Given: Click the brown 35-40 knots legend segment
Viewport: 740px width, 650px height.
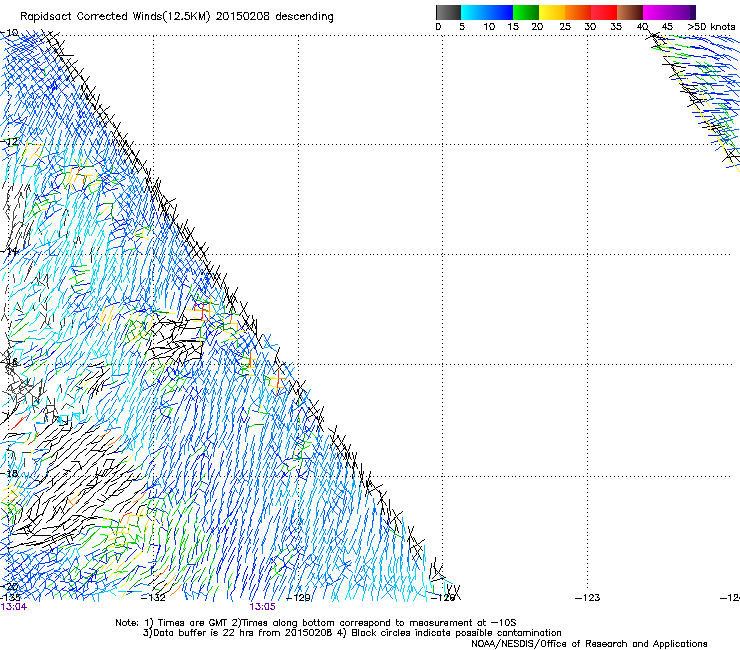Looking at the screenshot, I should (x=630, y=12).
